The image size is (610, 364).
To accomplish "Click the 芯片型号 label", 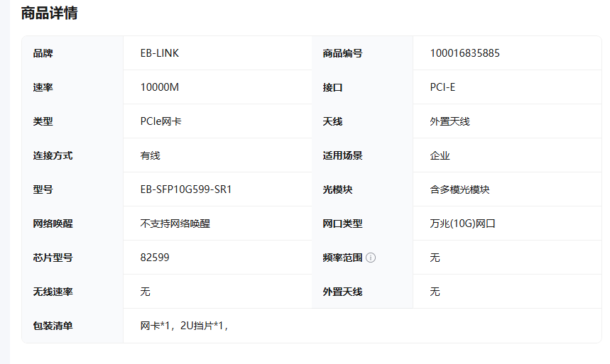I will [x=53, y=258].
